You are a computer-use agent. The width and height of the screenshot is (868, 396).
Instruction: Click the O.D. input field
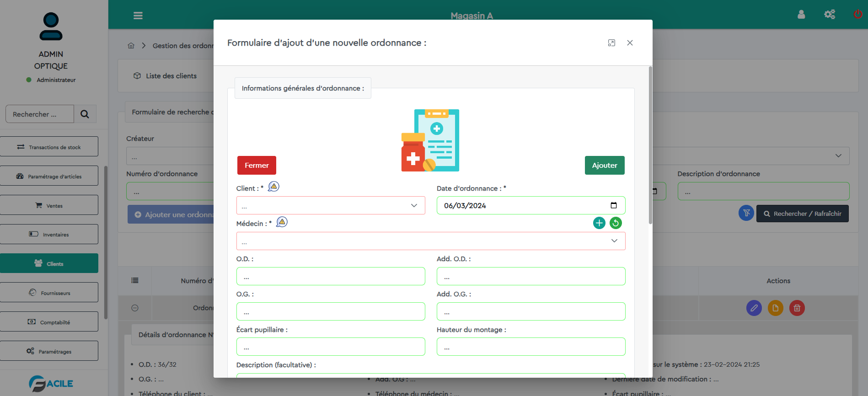pyautogui.click(x=330, y=277)
